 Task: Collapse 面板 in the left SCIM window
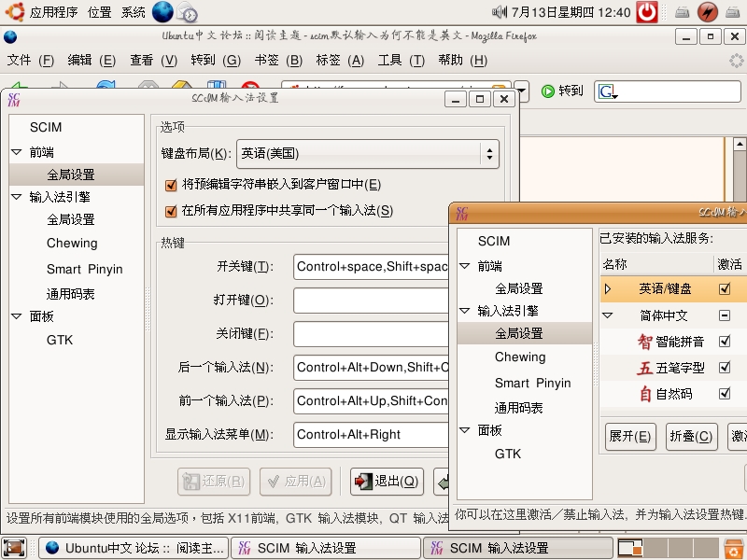pyautogui.click(x=16, y=316)
